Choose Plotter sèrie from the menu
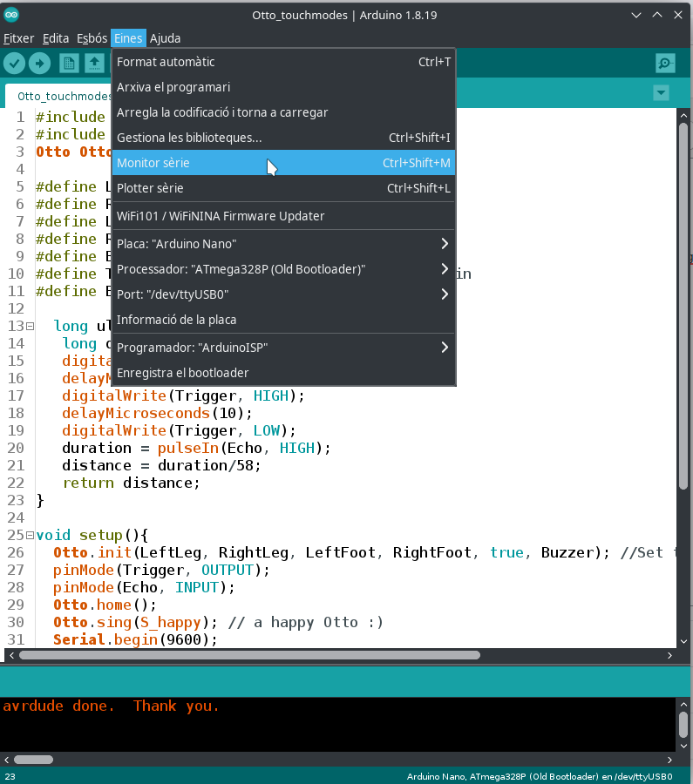 (x=150, y=188)
